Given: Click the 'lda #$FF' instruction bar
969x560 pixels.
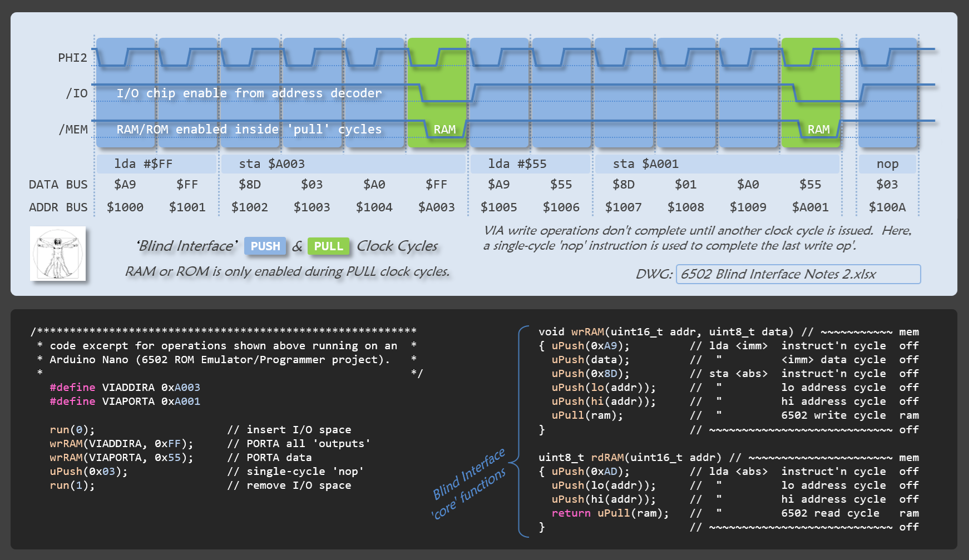Looking at the screenshot, I should click(x=156, y=164).
